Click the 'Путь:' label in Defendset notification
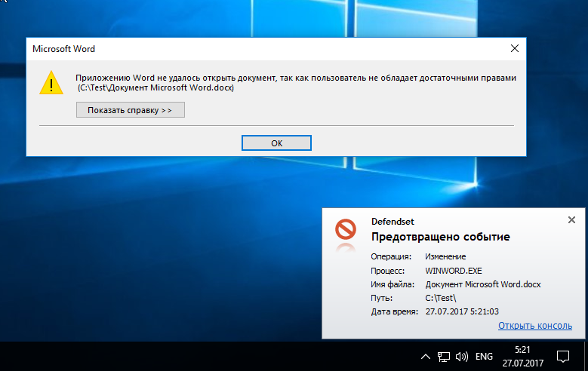 pyautogui.click(x=382, y=298)
